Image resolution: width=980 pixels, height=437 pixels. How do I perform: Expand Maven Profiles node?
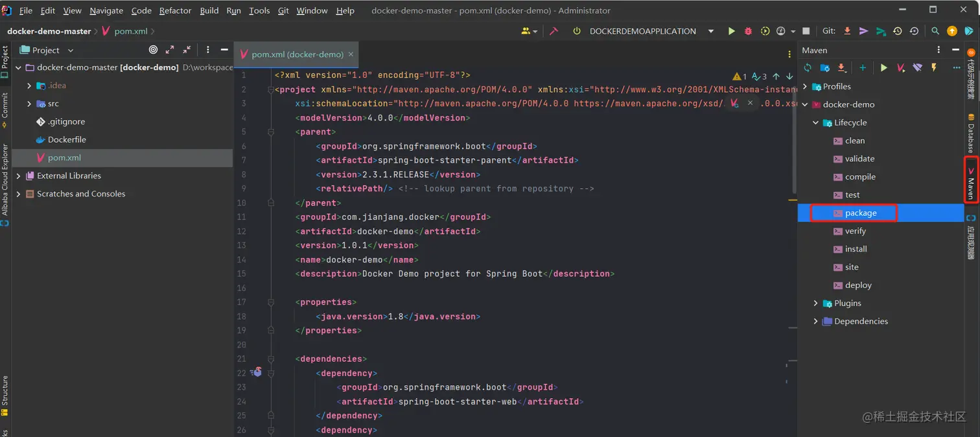click(x=806, y=86)
